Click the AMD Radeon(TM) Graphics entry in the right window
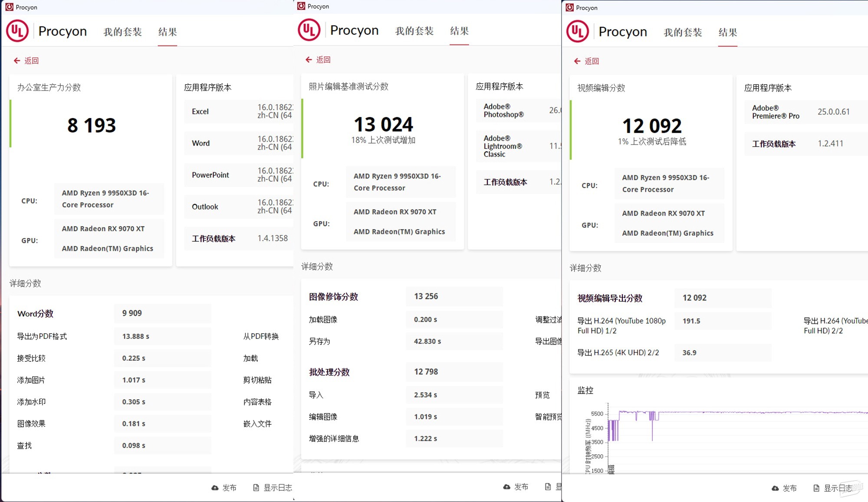This screenshot has width=868, height=502. [667, 233]
